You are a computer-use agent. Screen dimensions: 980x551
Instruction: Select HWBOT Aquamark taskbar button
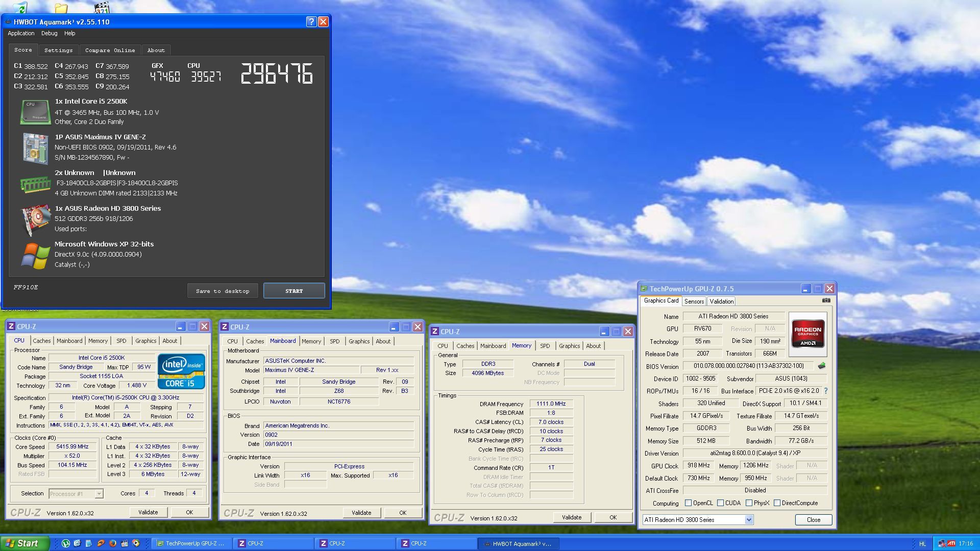point(519,543)
